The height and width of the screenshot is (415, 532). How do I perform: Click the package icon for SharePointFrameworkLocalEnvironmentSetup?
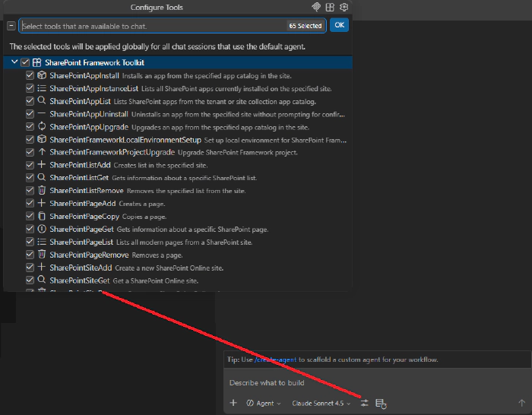42,139
